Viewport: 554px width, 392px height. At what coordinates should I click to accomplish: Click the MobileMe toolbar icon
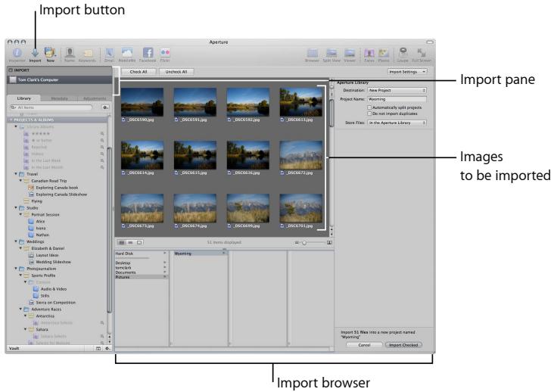(x=127, y=53)
